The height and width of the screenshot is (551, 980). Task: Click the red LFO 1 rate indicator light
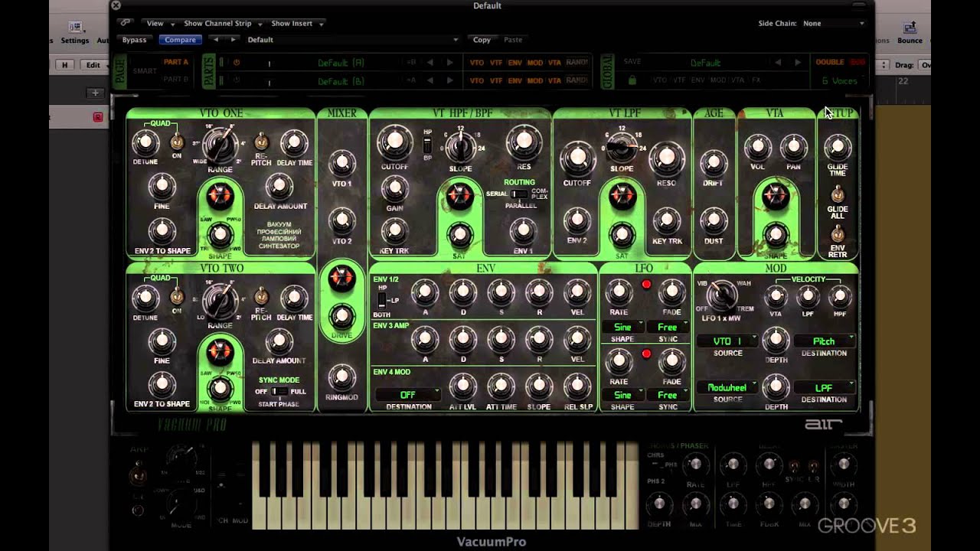pos(646,285)
